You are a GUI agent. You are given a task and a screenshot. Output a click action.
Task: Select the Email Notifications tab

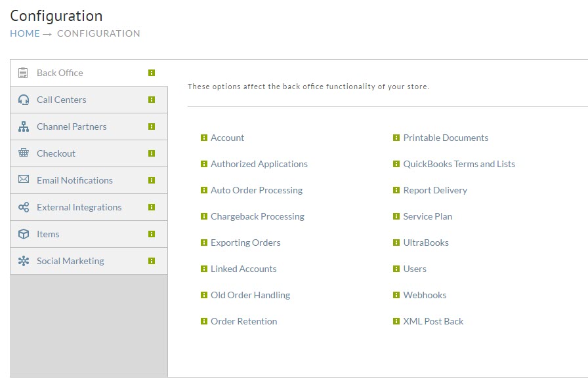coord(89,180)
